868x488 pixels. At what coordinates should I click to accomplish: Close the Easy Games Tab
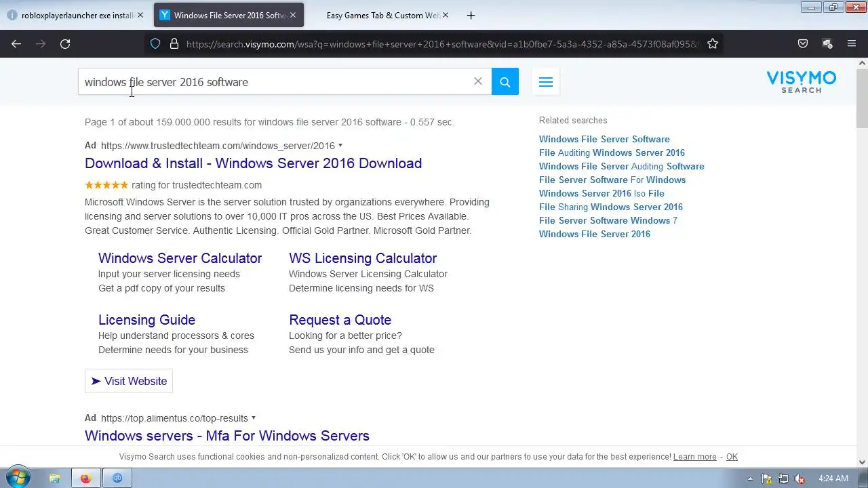[x=446, y=15]
